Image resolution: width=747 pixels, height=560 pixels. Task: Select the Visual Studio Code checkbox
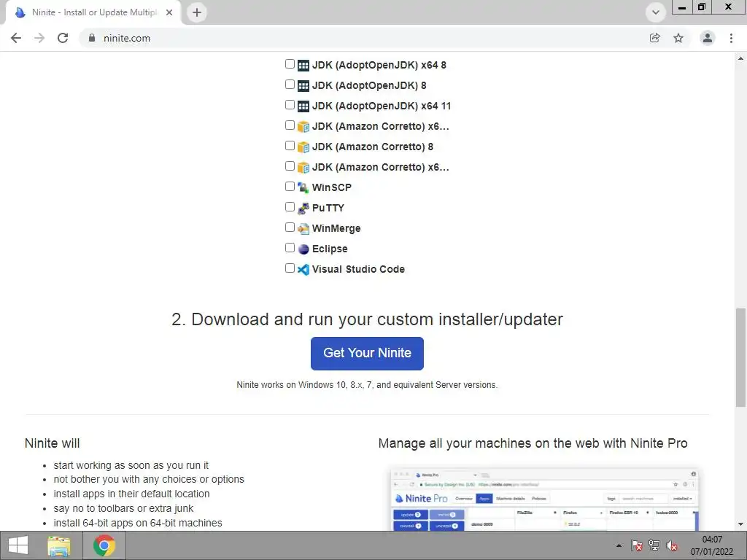(x=290, y=268)
